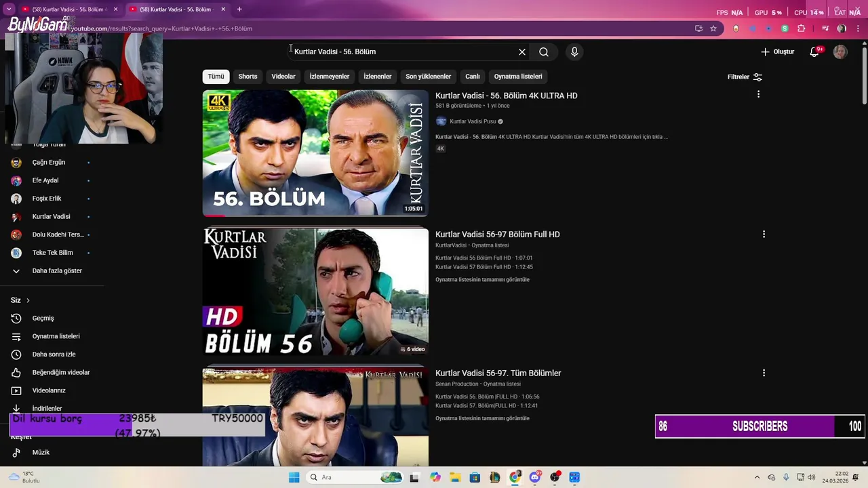This screenshot has height=488, width=868.
Task: Open the Geçmiş history icon in the sidebar
Action: click(x=16, y=318)
